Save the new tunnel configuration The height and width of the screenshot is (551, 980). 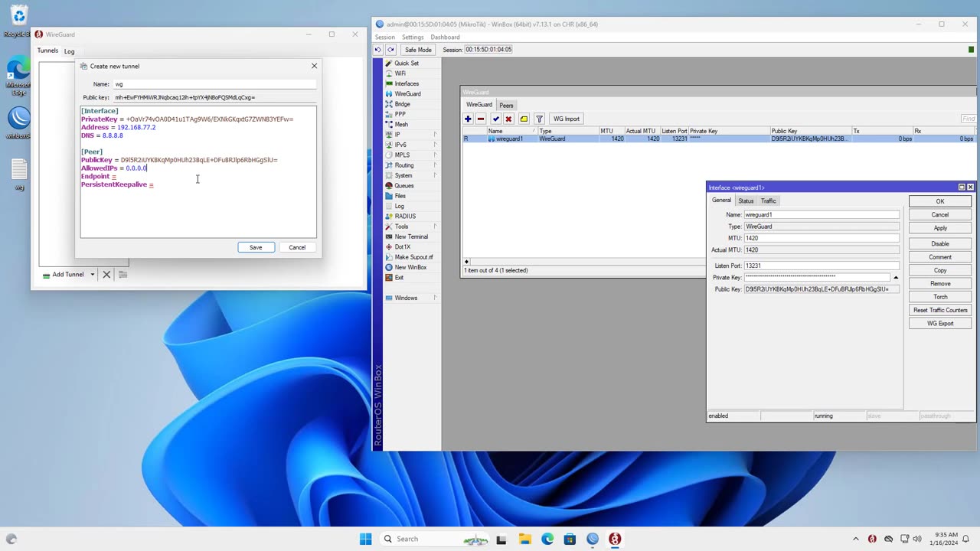(x=256, y=247)
